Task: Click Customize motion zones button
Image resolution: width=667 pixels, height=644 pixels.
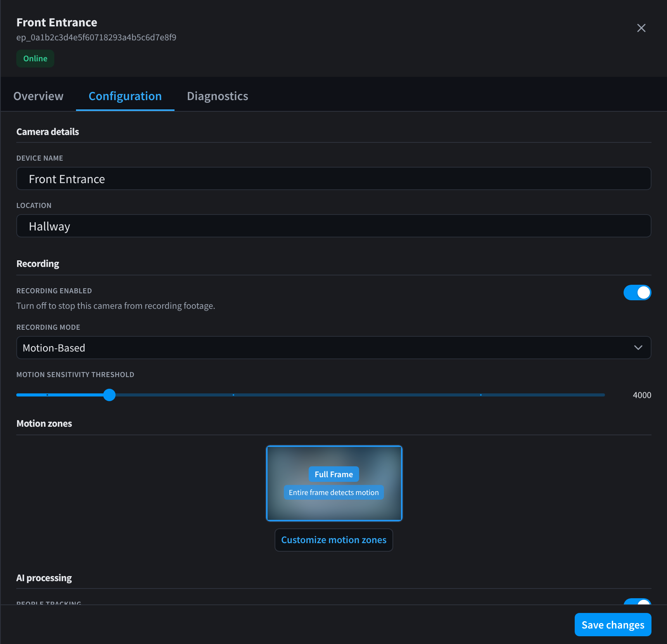Action: click(x=333, y=540)
